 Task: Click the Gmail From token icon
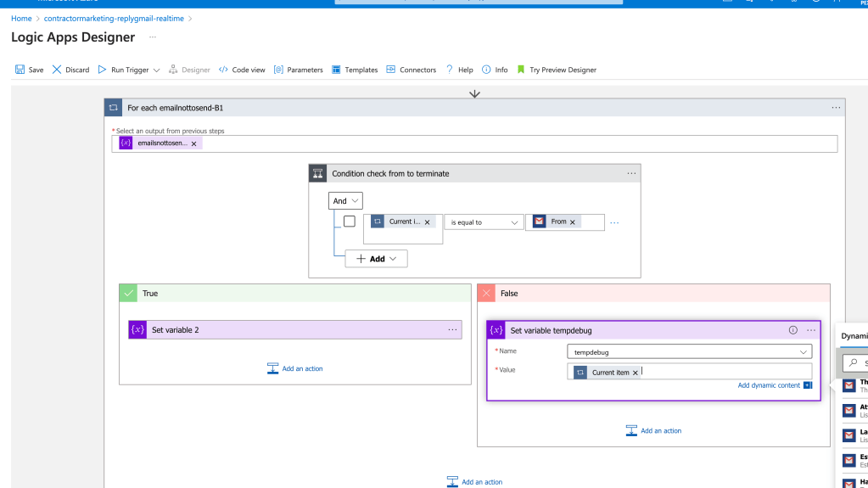tap(539, 222)
